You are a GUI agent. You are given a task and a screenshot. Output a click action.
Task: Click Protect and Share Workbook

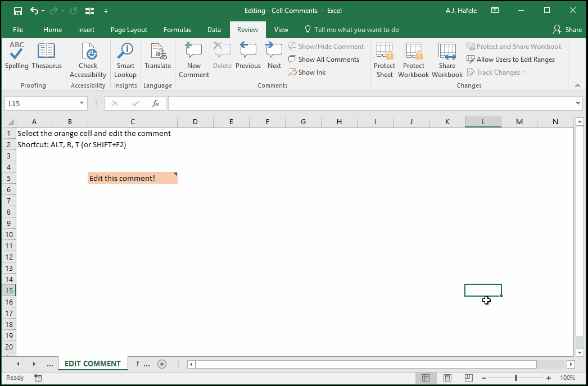(514, 47)
